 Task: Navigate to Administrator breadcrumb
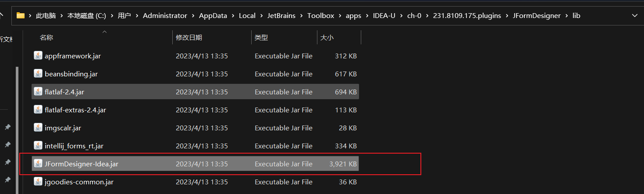click(165, 15)
